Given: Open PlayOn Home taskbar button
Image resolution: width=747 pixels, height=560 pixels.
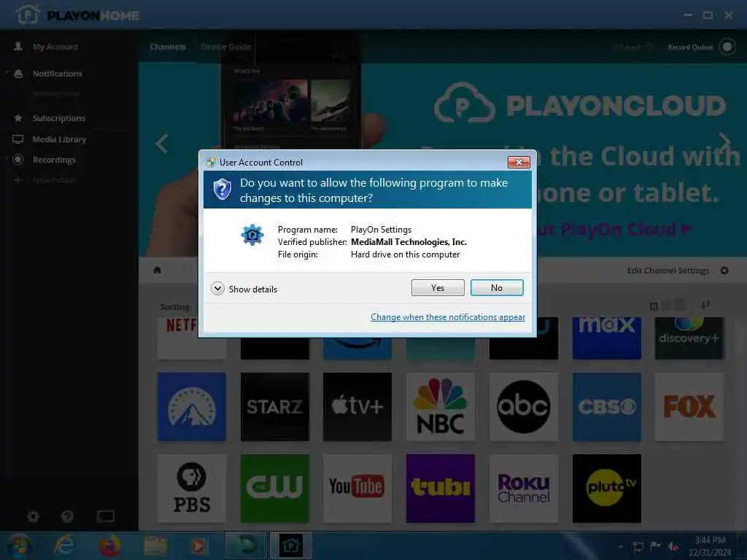Looking at the screenshot, I should pyautogui.click(x=291, y=545).
